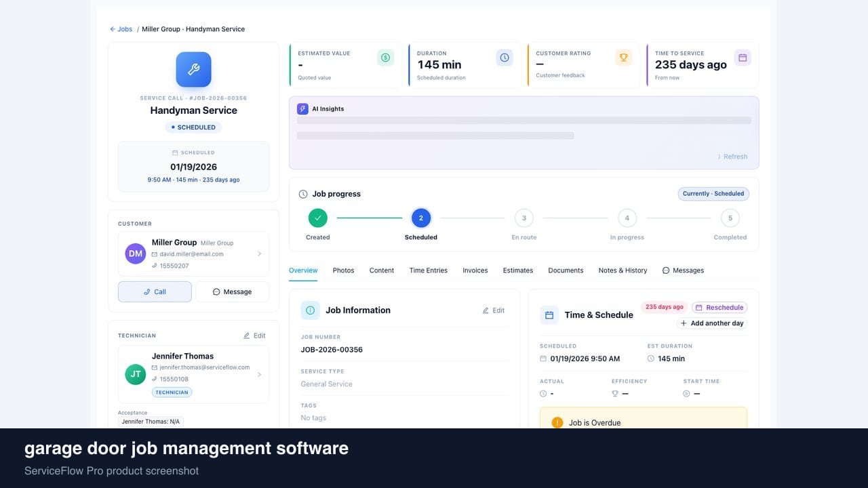Click the JT technician avatar
The image size is (868, 488).
tap(136, 374)
